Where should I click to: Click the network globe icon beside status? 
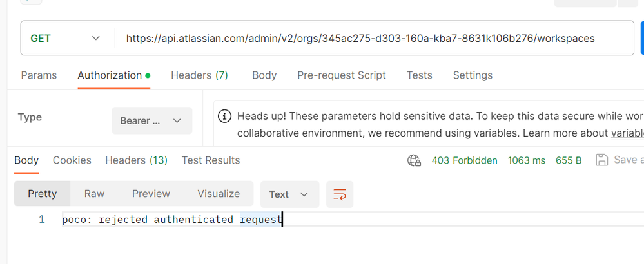pyautogui.click(x=414, y=160)
